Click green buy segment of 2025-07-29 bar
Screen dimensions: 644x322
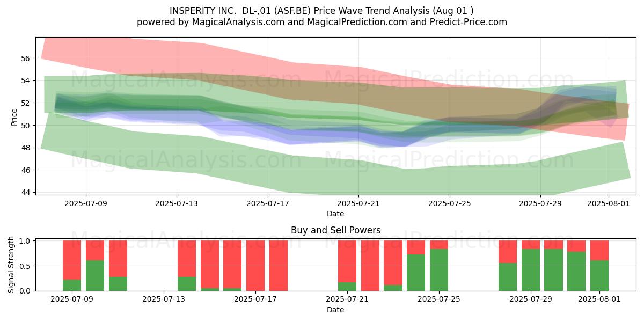click(531, 270)
